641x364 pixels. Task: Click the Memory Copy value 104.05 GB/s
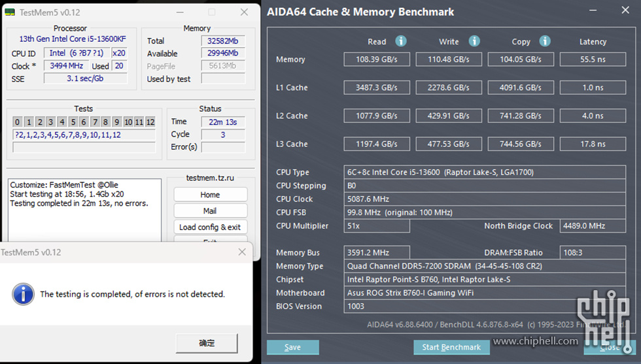tap(521, 59)
